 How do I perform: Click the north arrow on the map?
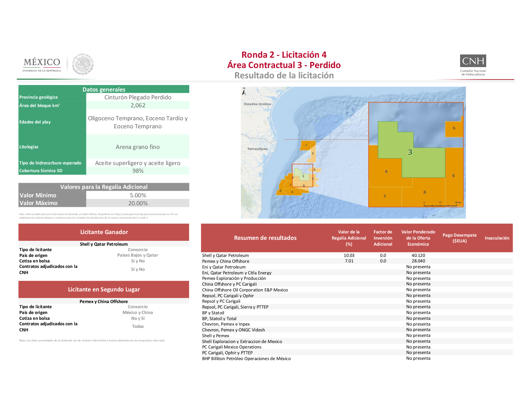pos(244,92)
